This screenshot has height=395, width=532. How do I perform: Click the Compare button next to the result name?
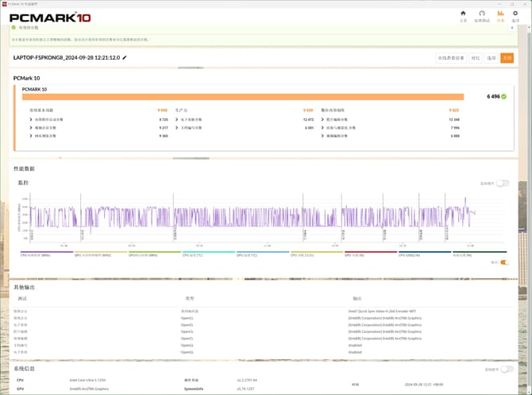point(476,58)
